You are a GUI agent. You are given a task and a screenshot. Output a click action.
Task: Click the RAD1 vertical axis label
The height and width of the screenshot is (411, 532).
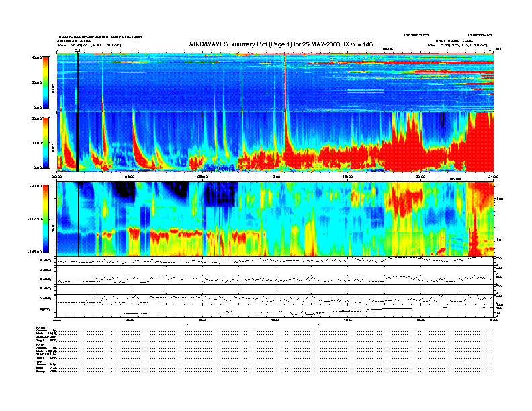coord(53,147)
